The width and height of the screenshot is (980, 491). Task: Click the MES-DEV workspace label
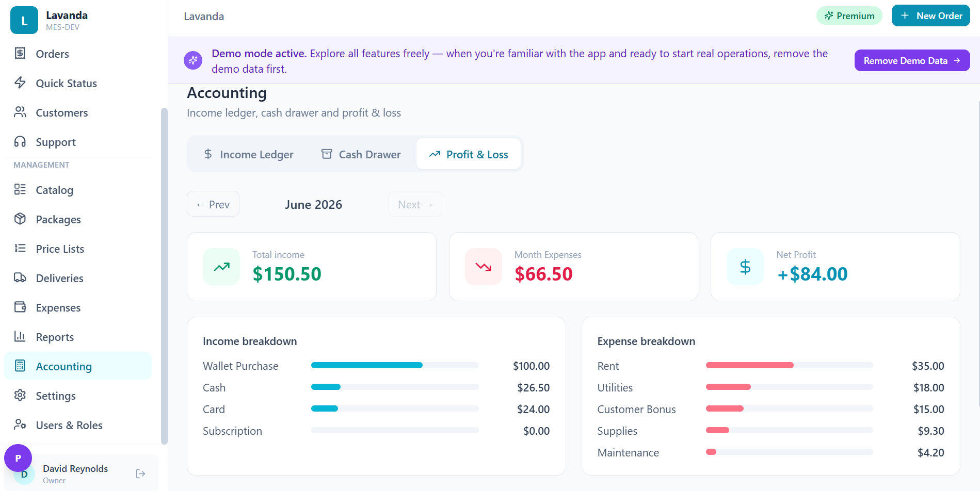[x=62, y=27]
